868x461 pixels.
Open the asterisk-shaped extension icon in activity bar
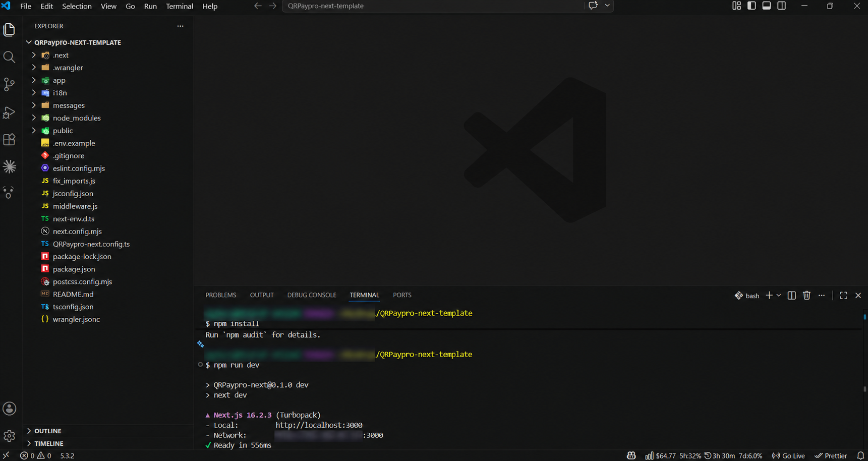(x=9, y=166)
